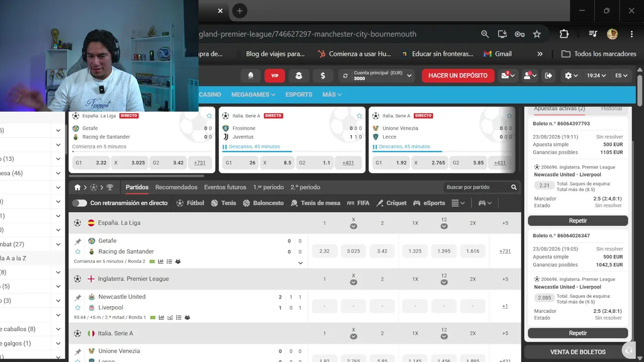Favorite the Frosinone vs Juventus card

(x=359, y=116)
